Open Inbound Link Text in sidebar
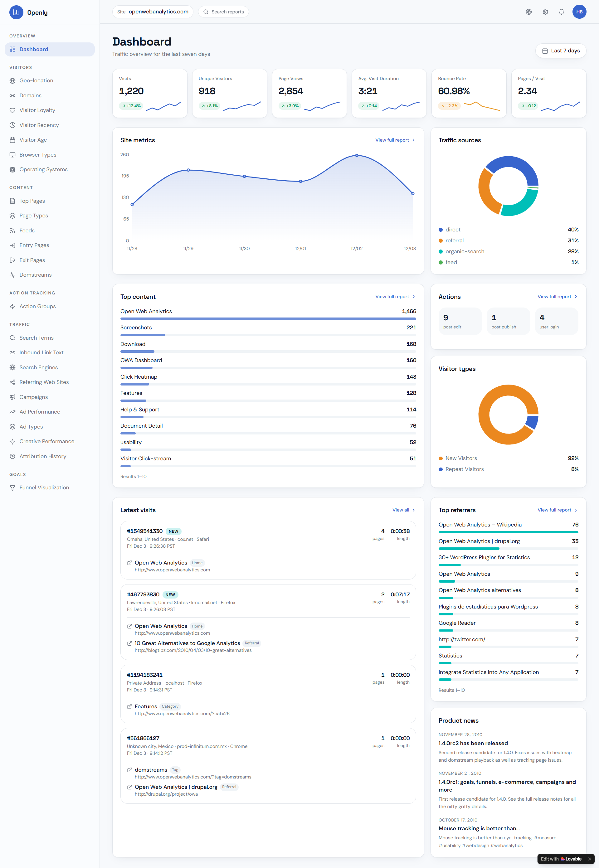The image size is (599, 868). click(x=50, y=353)
